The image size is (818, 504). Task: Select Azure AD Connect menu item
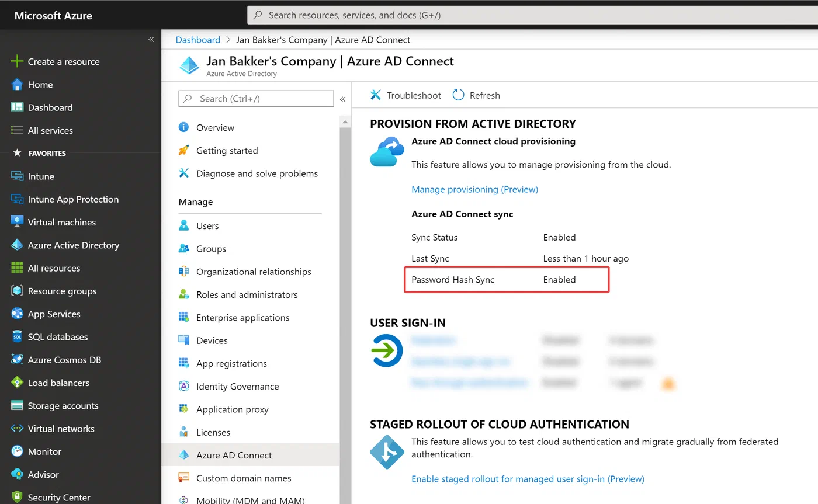[x=249, y=455]
